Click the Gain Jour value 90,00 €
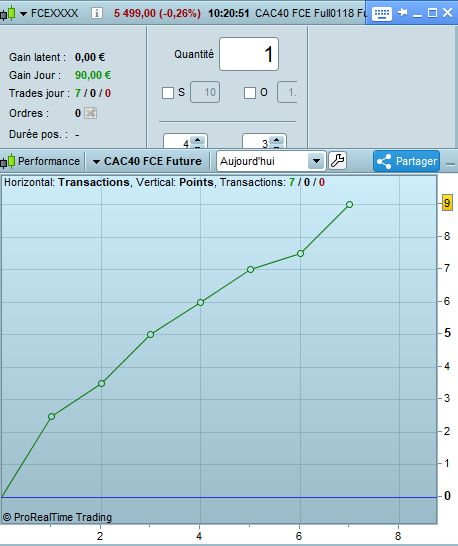Image resolution: width=458 pixels, height=546 pixels. 93,75
